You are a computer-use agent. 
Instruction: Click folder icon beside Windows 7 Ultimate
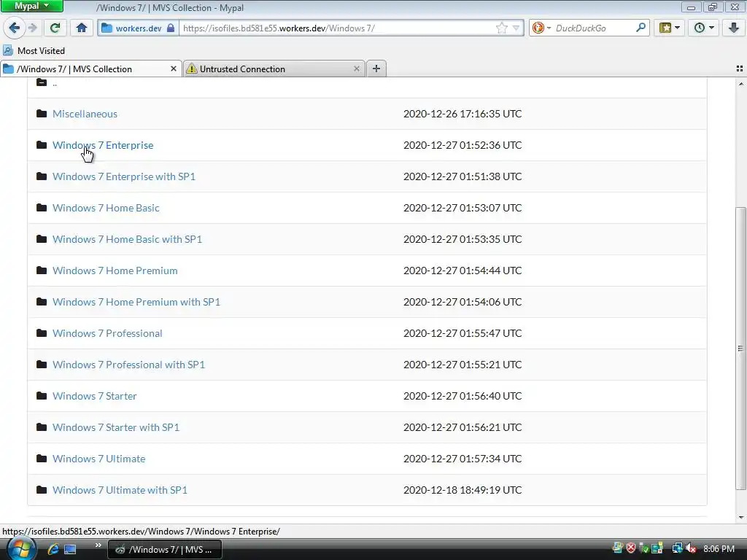pos(42,459)
